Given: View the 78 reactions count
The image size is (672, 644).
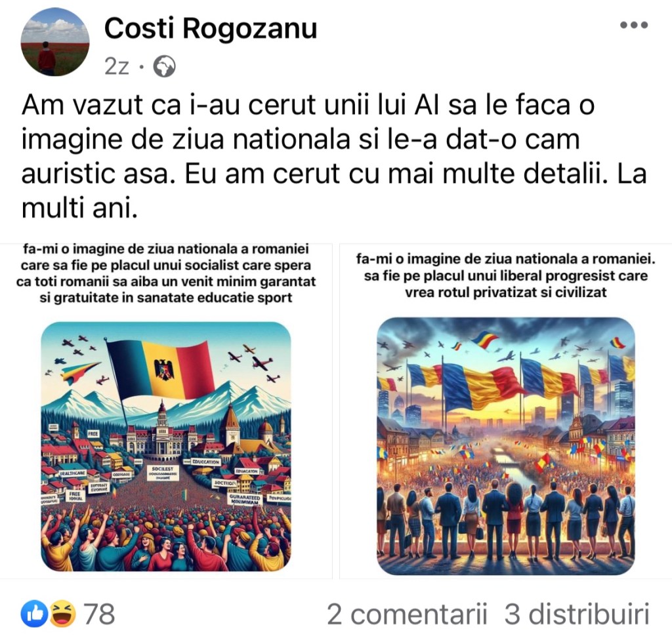Looking at the screenshot, I should 99,614.
